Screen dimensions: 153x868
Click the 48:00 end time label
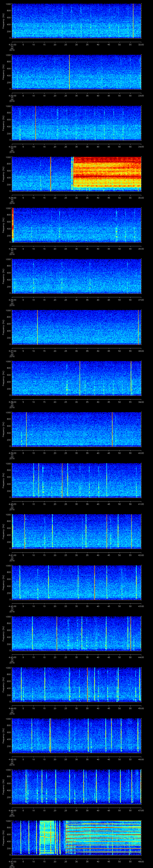(141, 862)
